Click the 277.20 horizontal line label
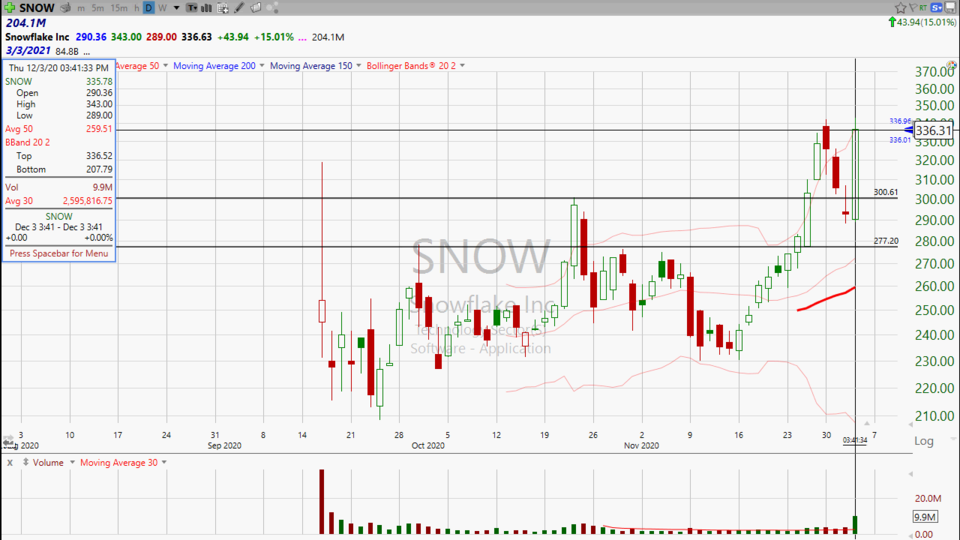960x540 pixels. click(885, 241)
